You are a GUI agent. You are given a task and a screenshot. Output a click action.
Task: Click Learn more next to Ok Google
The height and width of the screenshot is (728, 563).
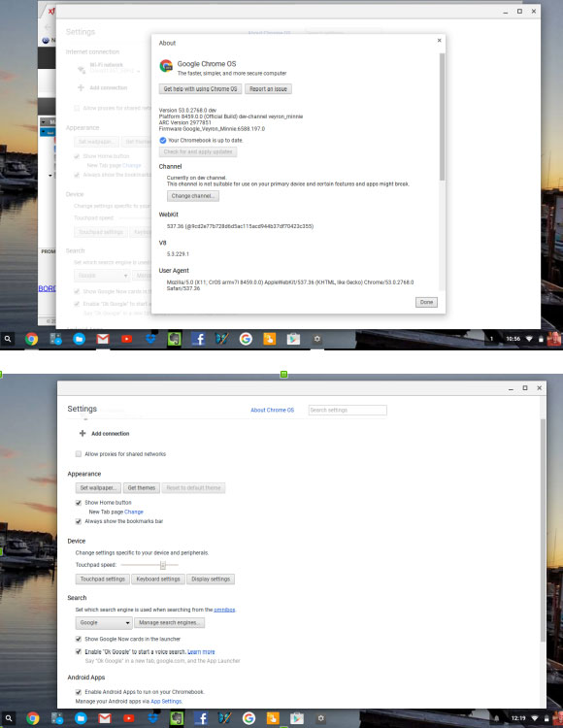point(201,652)
